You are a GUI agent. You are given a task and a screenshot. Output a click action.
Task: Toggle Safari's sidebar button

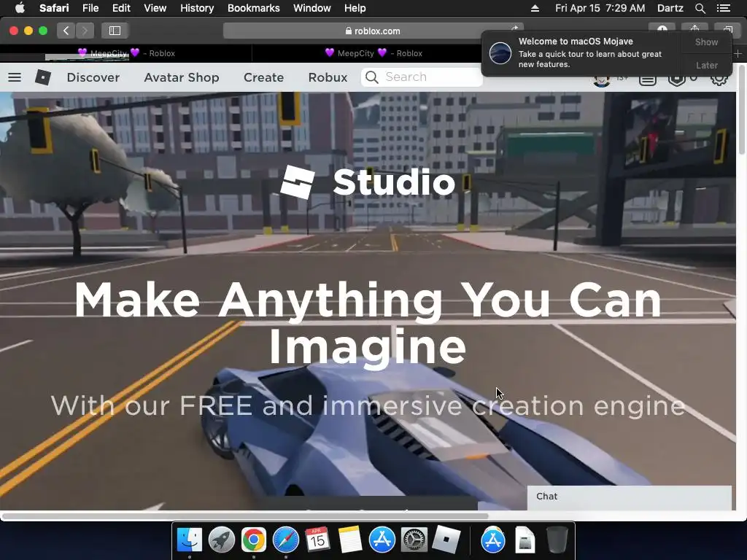(x=115, y=31)
